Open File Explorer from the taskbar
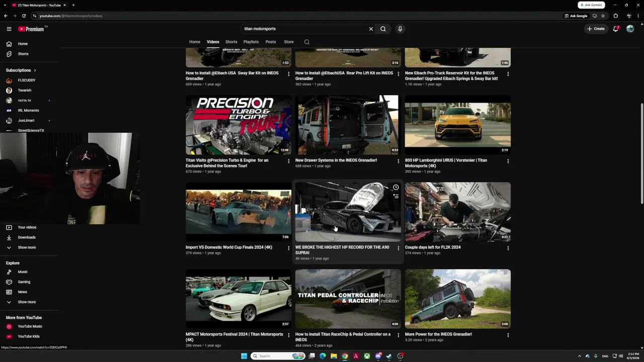Image resolution: width=644 pixels, height=362 pixels. [334, 356]
